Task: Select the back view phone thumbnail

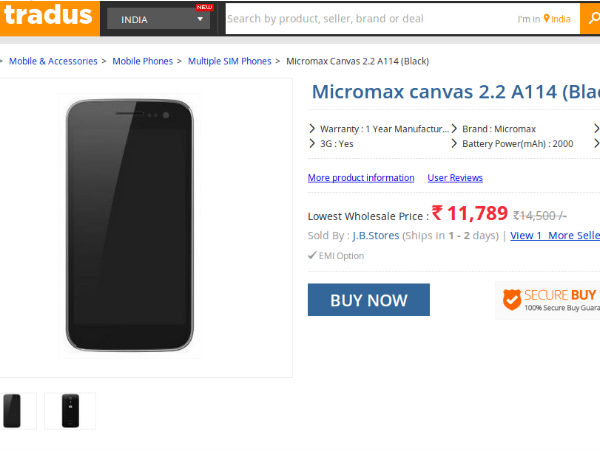Action: 69,410
